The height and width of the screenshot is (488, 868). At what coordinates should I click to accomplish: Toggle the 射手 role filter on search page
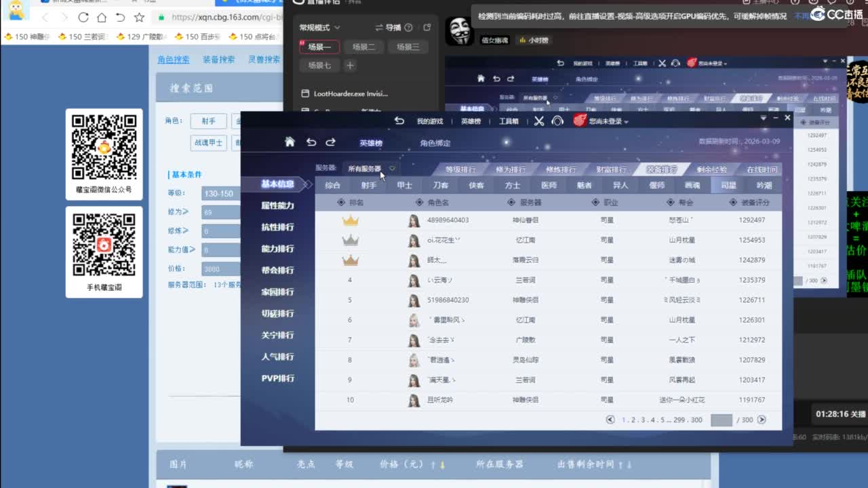tap(208, 121)
